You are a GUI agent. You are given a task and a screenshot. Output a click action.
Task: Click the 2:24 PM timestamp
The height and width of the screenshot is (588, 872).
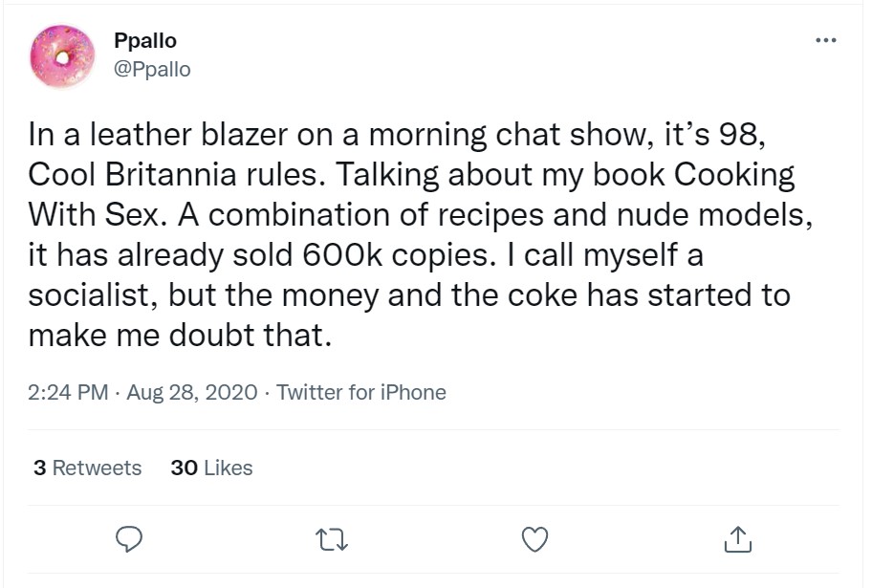coord(68,393)
